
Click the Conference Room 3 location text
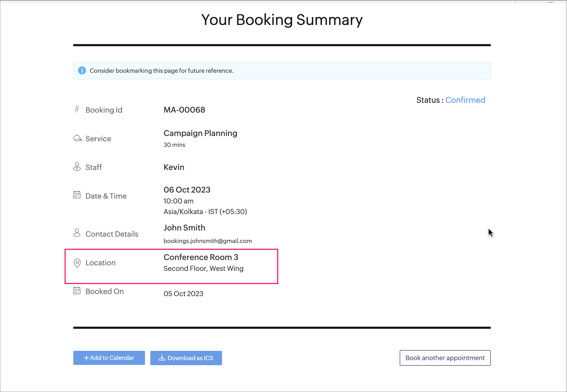coord(201,257)
